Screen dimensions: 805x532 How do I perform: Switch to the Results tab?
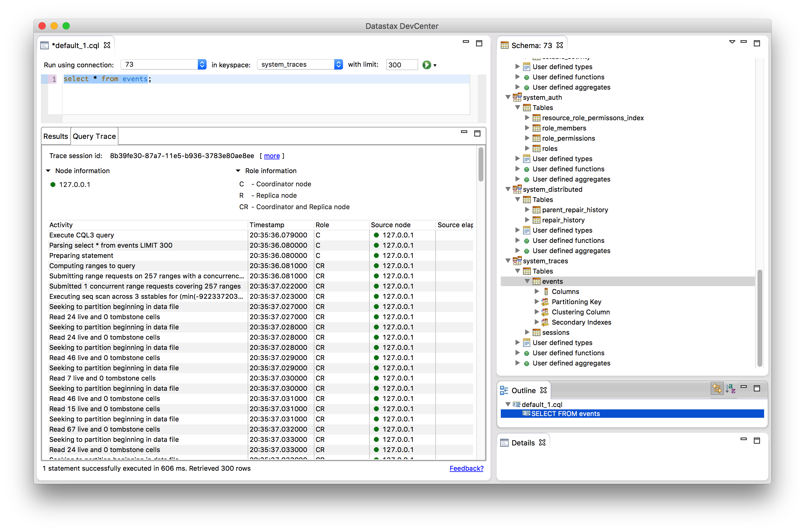[x=56, y=136]
